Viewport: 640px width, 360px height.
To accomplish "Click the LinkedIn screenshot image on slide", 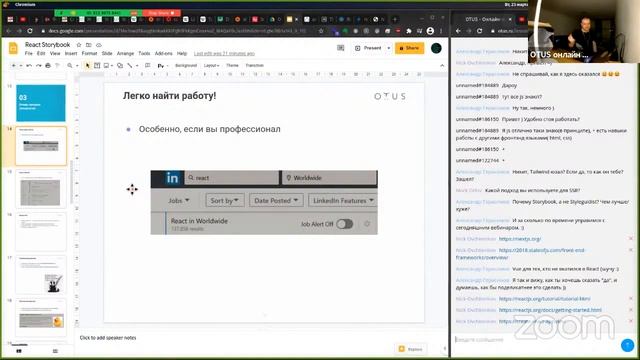I will [x=264, y=202].
